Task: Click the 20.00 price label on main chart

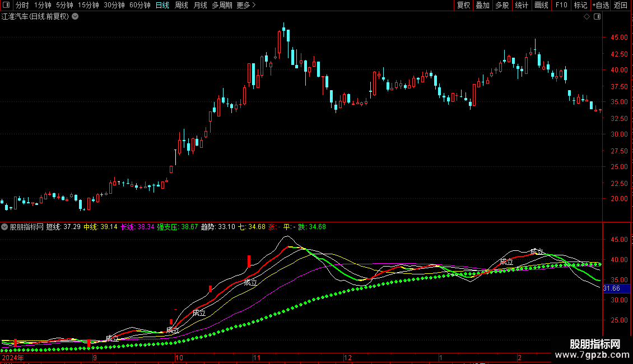Action: 619,199
